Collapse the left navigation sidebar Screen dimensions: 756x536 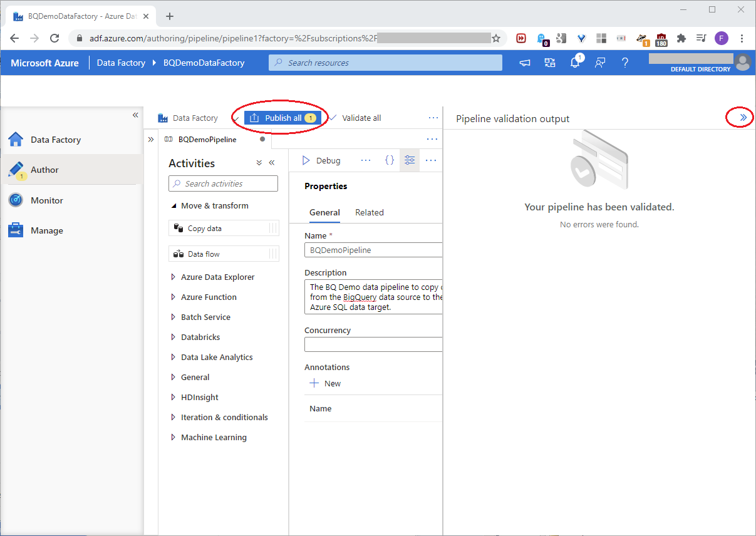coord(135,115)
